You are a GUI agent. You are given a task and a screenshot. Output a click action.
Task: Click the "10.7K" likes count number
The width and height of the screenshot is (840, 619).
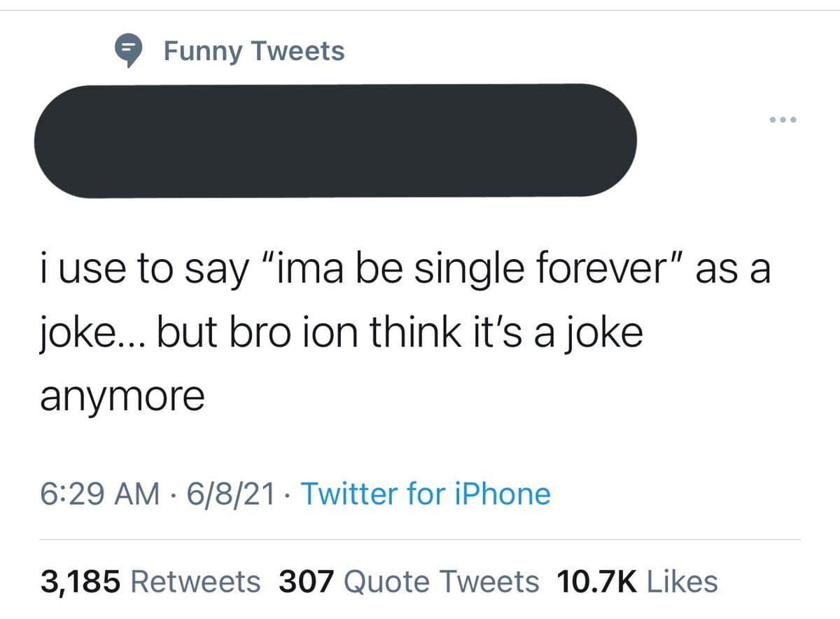click(x=597, y=581)
